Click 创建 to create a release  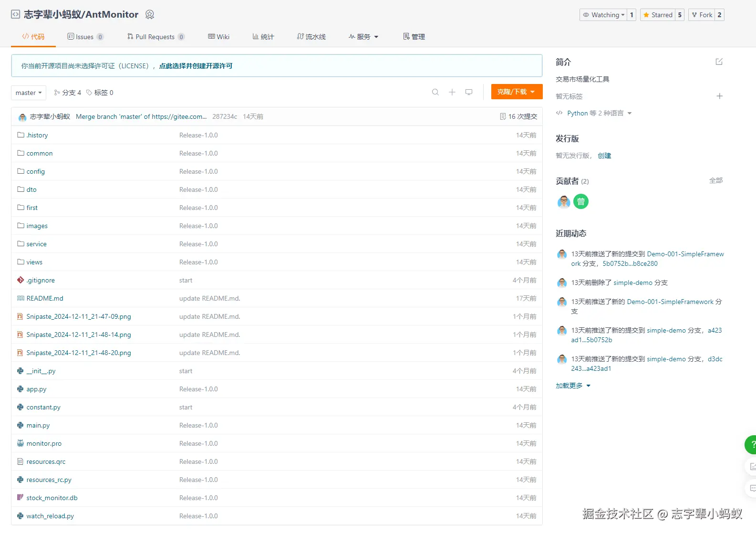coord(604,156)
